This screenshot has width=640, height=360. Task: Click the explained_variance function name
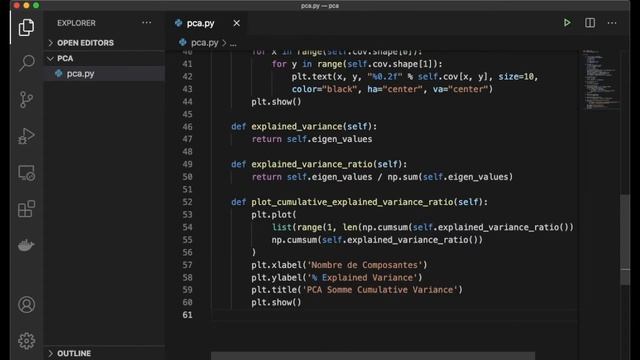297,127
